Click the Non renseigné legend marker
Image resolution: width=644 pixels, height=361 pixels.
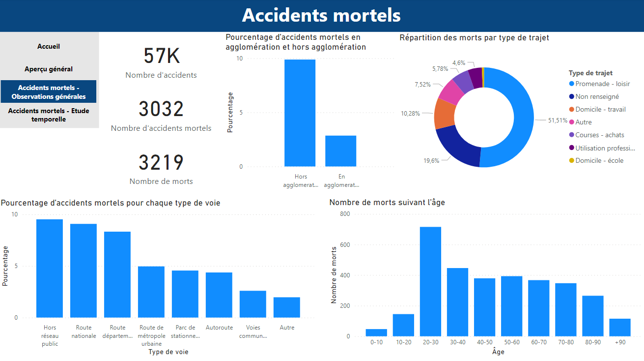pyautogui.click(x=572, y=97)
